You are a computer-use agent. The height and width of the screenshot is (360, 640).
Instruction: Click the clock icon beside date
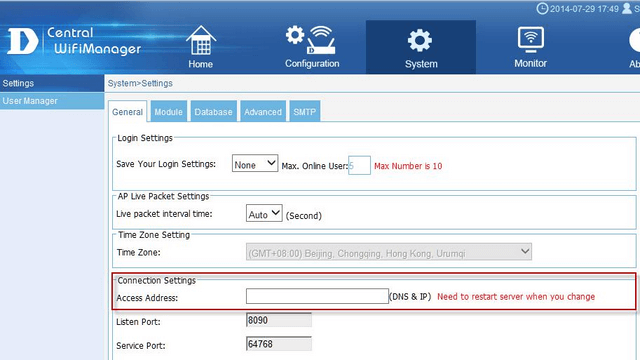point(542,8)
